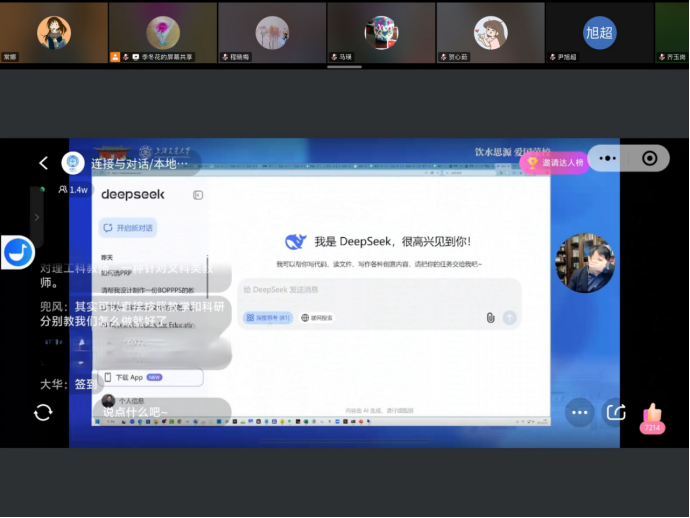
Task: Click the back arrow in livestream header
Action: (x=43, y=163)
